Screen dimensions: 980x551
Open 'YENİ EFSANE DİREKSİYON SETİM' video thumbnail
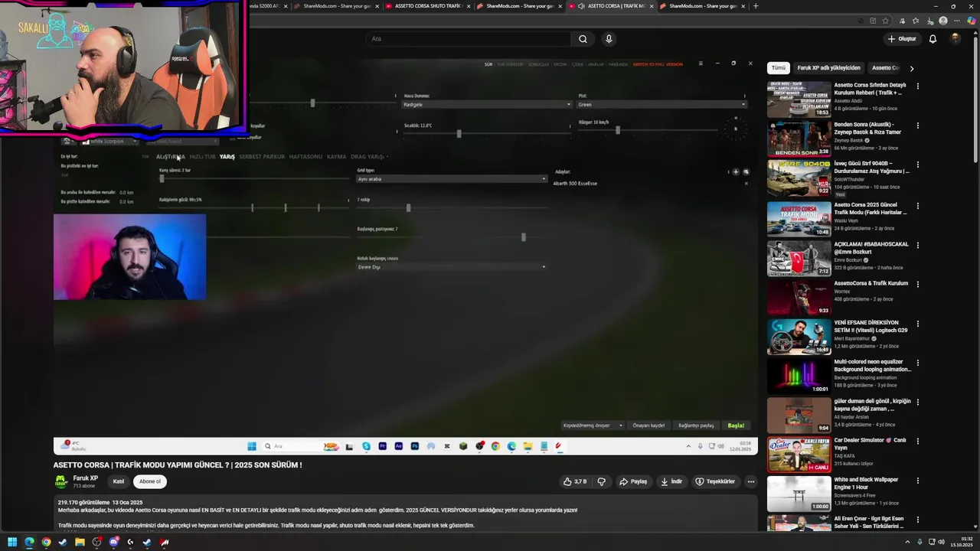[x=799, y=337]
